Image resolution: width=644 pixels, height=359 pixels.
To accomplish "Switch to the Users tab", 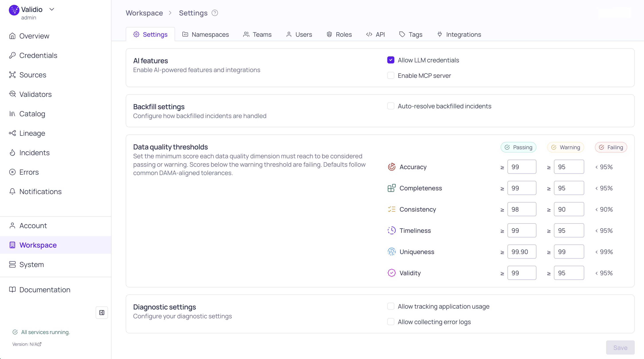I will [x=299, y=34].
